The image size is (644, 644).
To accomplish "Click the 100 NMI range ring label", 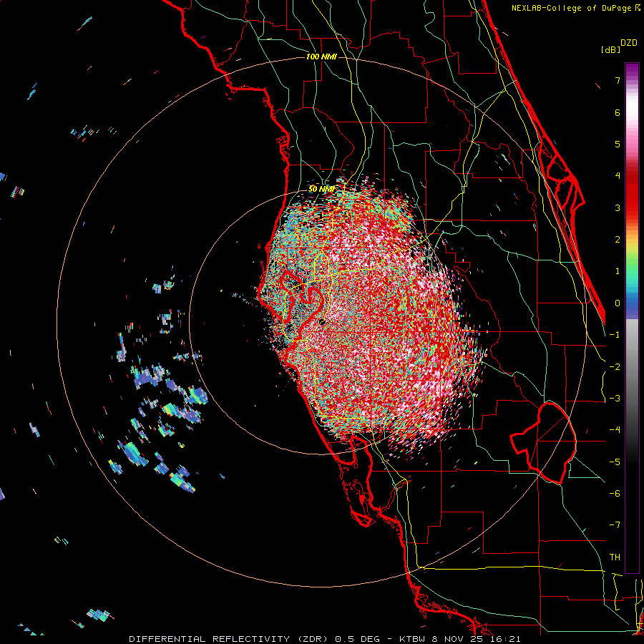I will pos(321,57).
